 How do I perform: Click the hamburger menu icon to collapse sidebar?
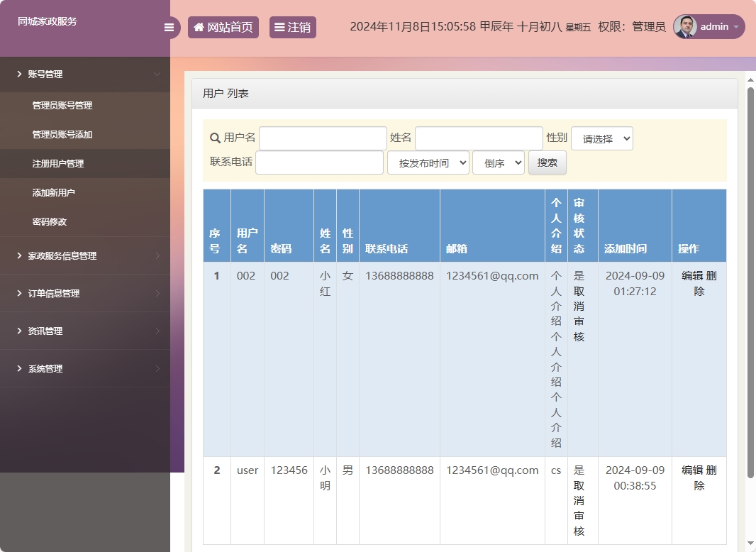(x=169, y=27)
